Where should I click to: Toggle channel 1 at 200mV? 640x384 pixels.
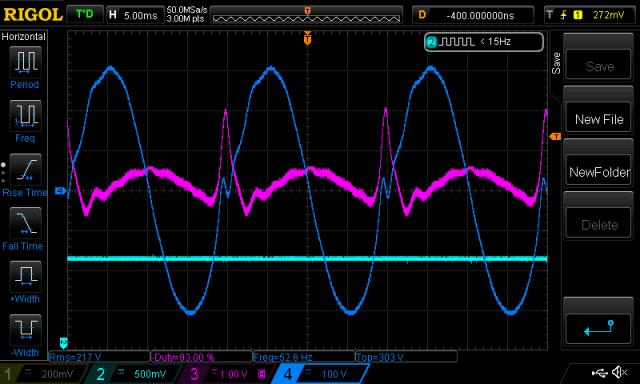point(42,374)
